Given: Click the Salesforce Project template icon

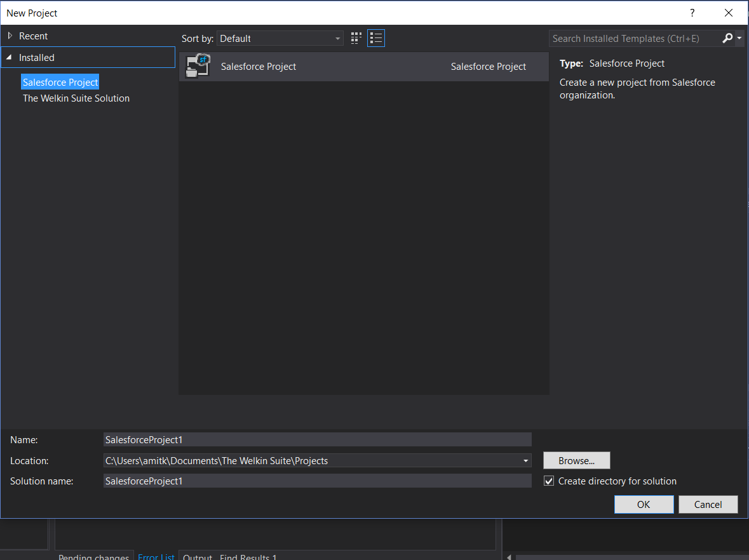Looking at the screenshot, I should [x=198, y=67].
